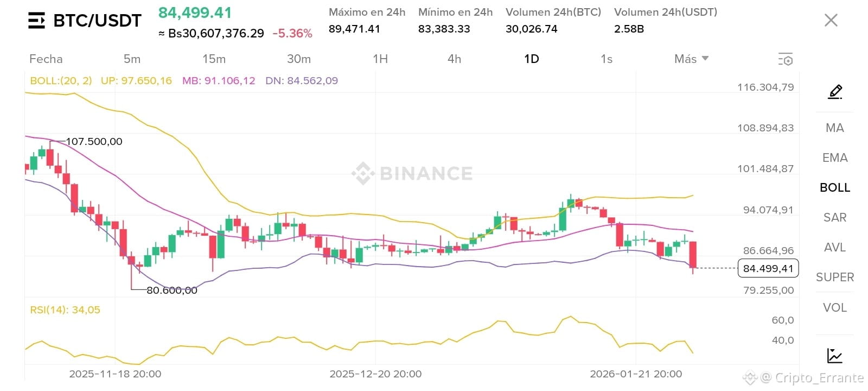The image size is (868, 391).
Task: Click the 101.484,87 price axis label
Action: click(765, 168)
